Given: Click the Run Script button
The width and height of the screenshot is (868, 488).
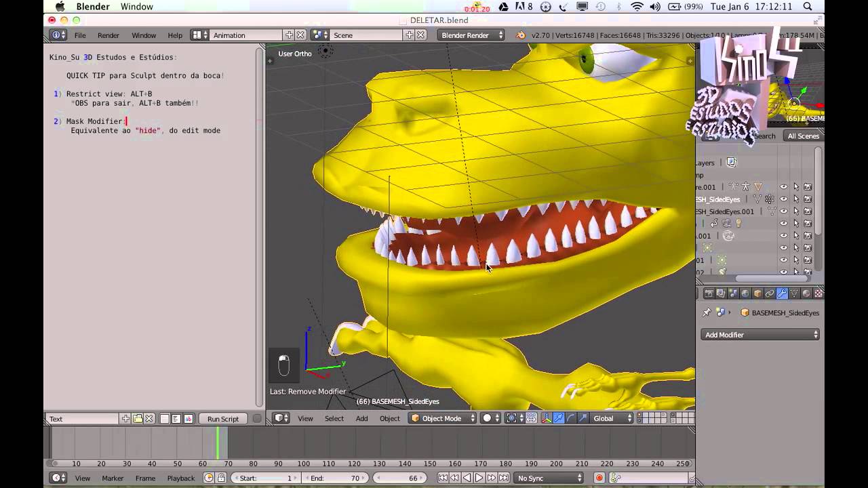Looking at the screenshot, I should [223, 419].
